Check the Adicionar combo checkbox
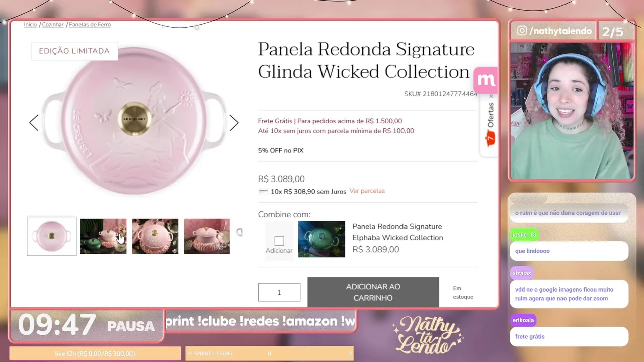This screenshot has height=362, width=644. tap(279, 241)
